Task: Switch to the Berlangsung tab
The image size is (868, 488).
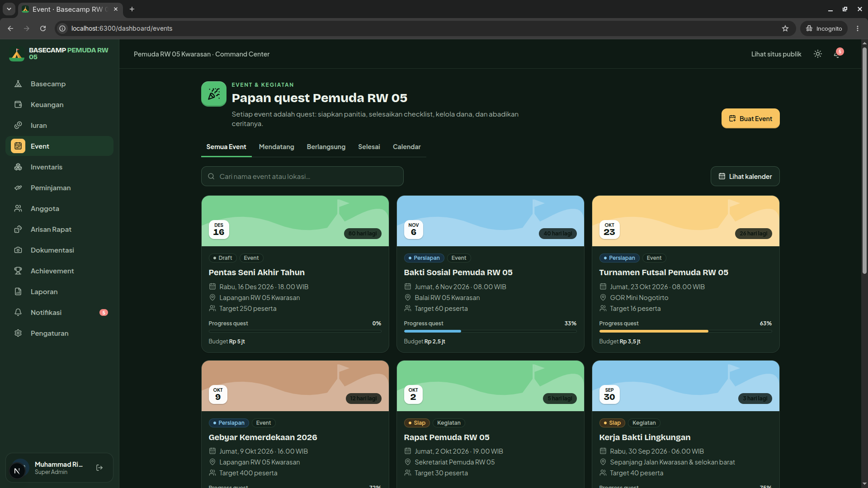Action: pos(326,147)
